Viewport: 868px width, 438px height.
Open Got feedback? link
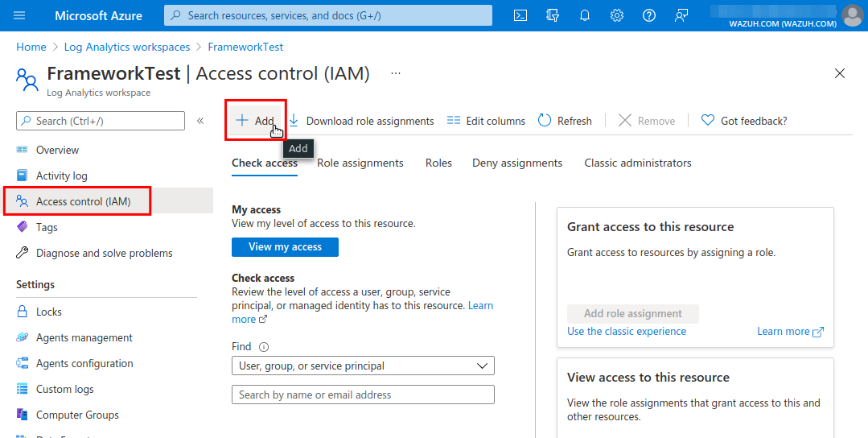(744, 121)
